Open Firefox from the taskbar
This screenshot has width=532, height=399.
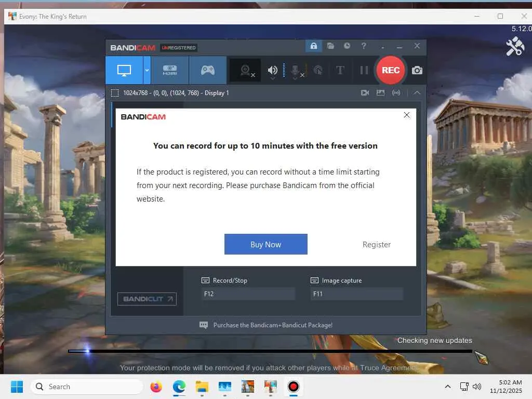156,387
